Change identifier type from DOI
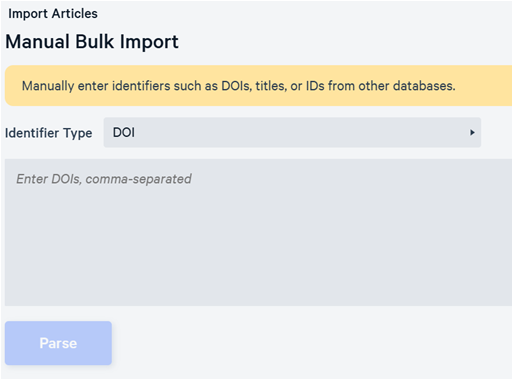The width and height of the screenshot is (513, 380). click(x=292, y=133)
